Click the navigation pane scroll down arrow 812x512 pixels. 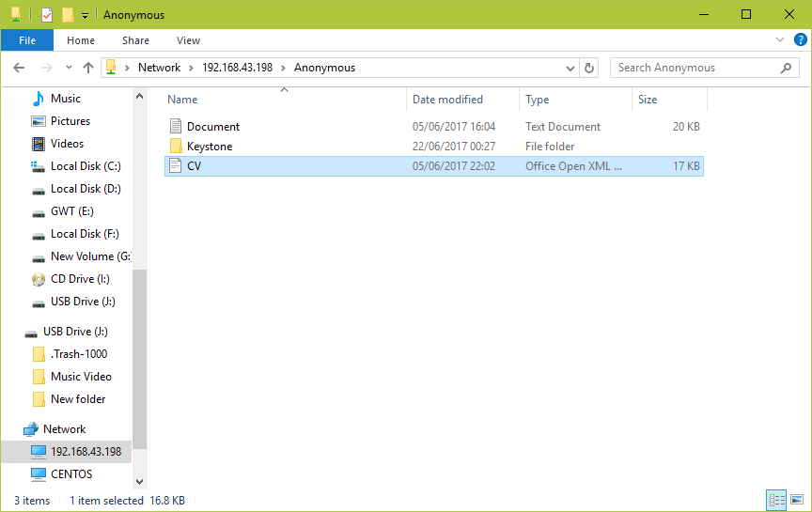tap(139, 481)
